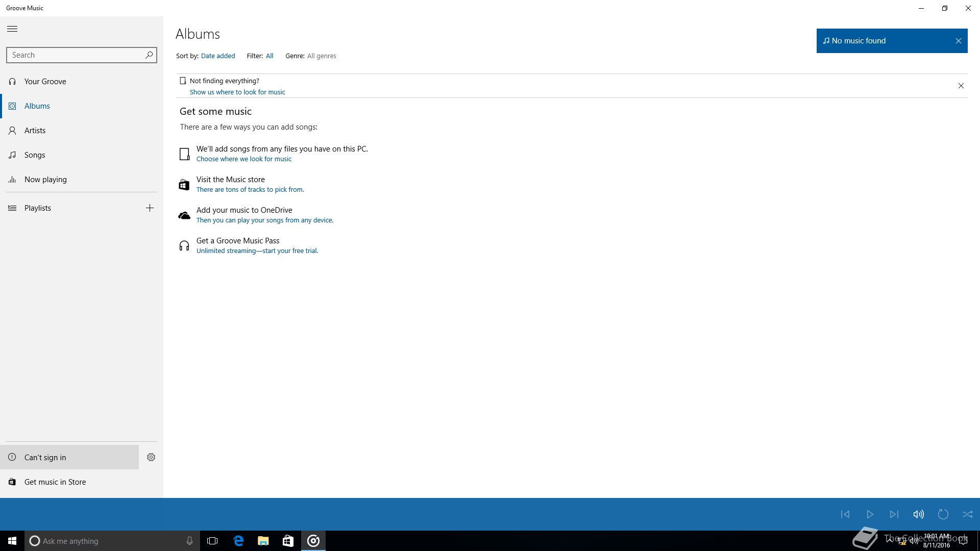Close the No music found notification
The height and width of the screenshot is (551, 980).
(958, 41)
